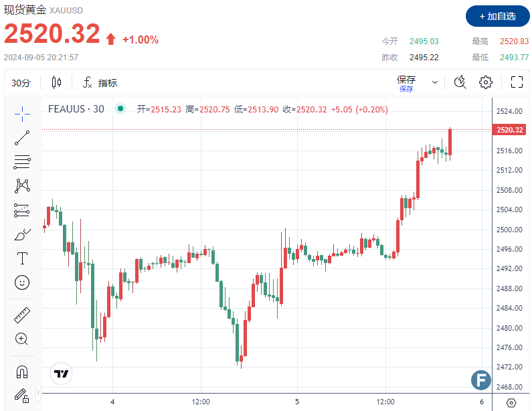This screenshot has height=411, width=532.
Task: Open the Fibonacci retracement tool
Action: (22, 162)
